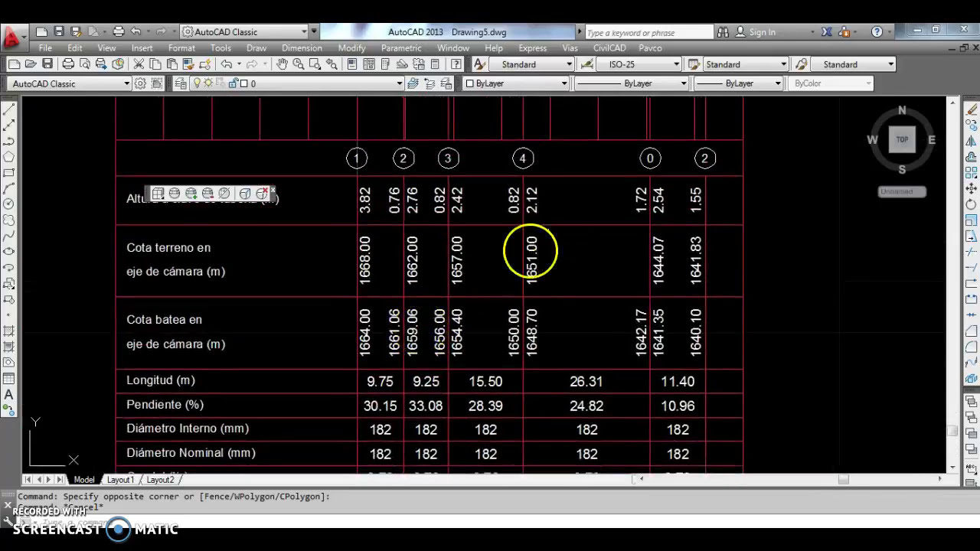Open the Help question mark in Standard toolbar
980x551 pixels.
tap(456, 64)
